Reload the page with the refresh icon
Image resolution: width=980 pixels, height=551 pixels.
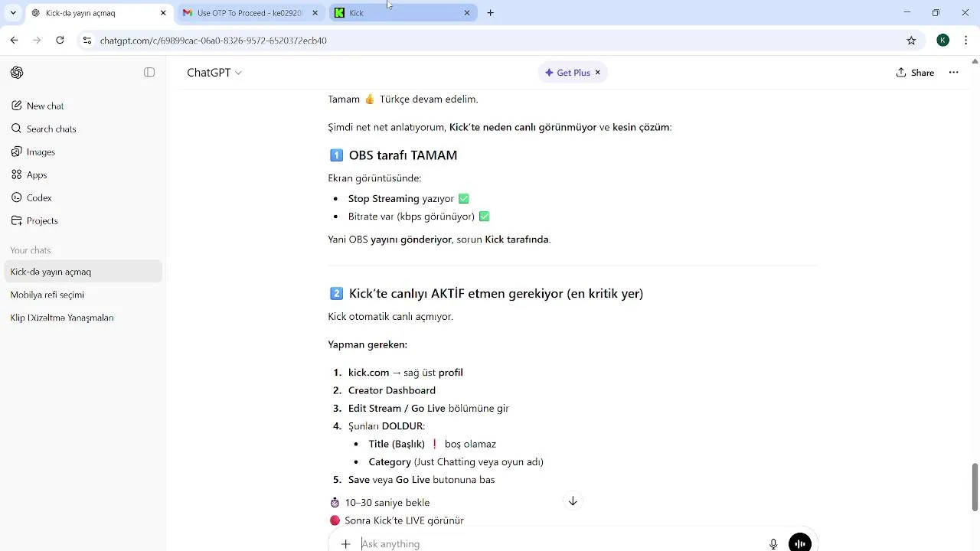pyautogui.click(x=60, y=41)
